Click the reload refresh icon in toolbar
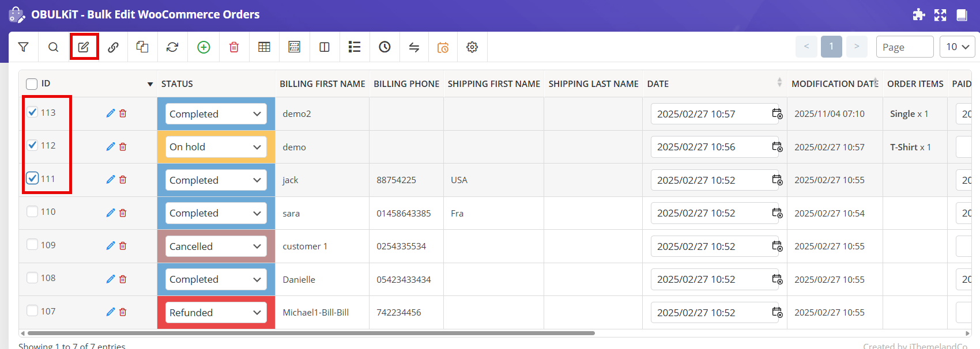Image resolution: width=980 pixels, height=349 pixels. (x=172, y=47)
